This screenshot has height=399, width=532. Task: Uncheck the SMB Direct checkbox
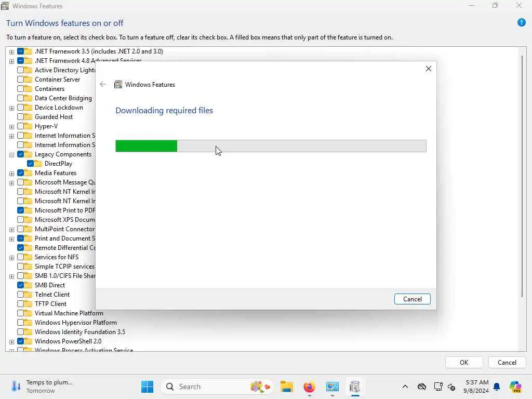tap(20, 285)
